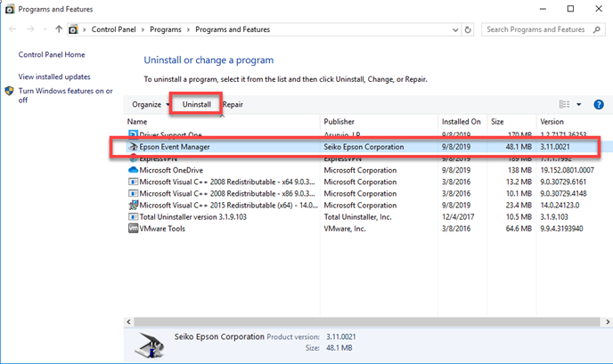613x364 pixels.
Task: Refresh the Programs and Features list
Action: click(468, 29)
